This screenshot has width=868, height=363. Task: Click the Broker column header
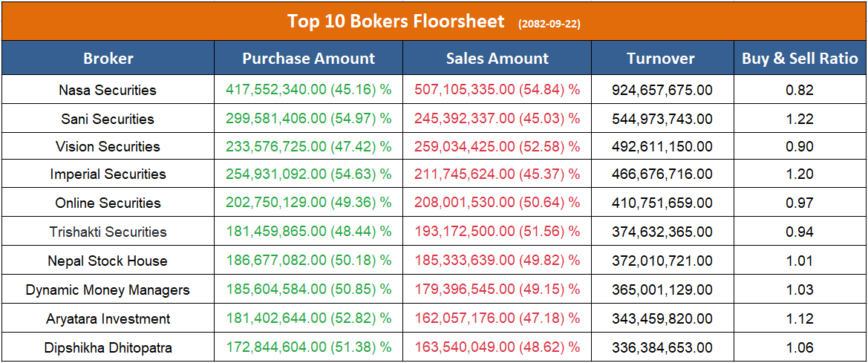click(108, 59)
